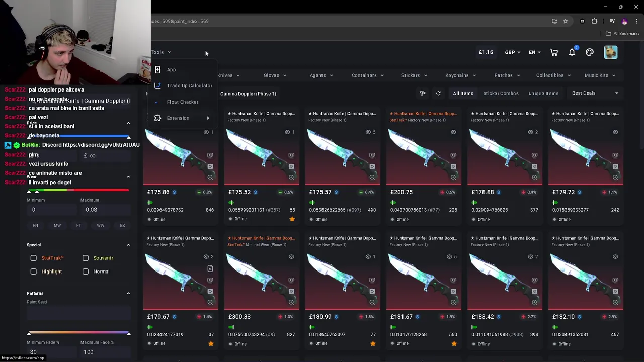Enable the Souvenir checkbox
The height and width of the screenshot is (362, 644).
[86, 258]
